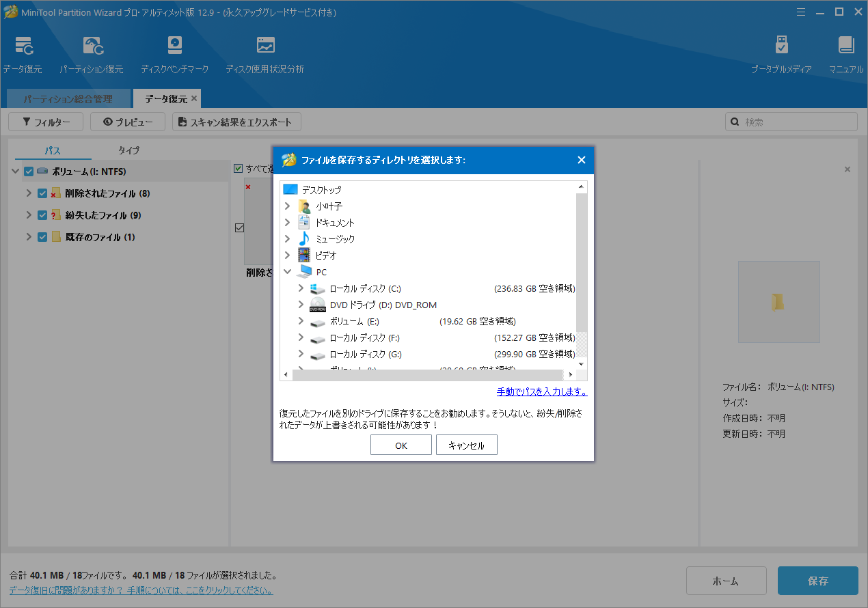Image resolution: width=868 pixels, height=608 pixels.
Task: Toggle the 既存のファイル (1) checkbox
Action: pyautogui.click(x=42, y=237)
